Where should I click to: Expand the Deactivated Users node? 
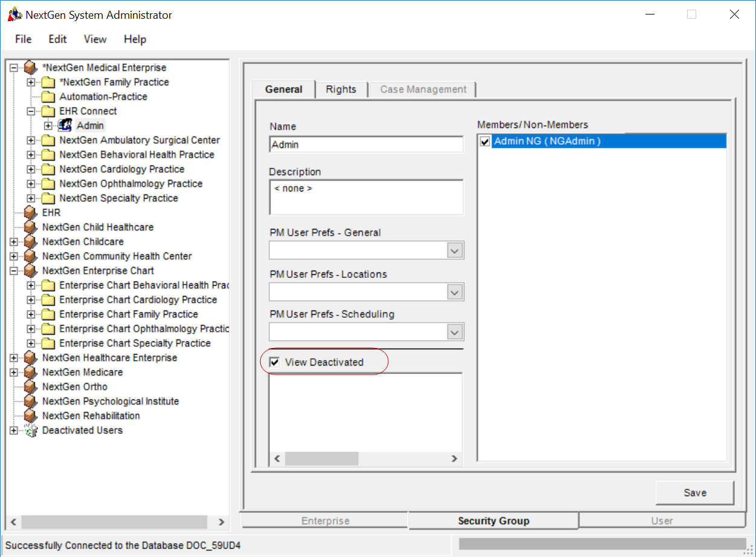coord(14,430)
